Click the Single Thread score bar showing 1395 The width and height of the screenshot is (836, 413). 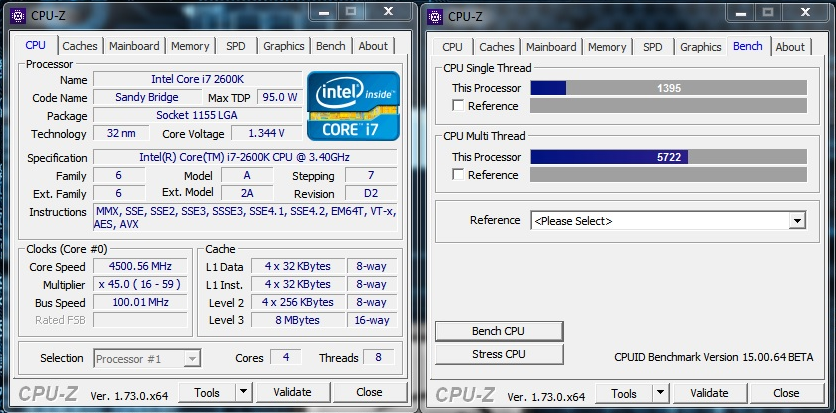[x=668, y=88]
